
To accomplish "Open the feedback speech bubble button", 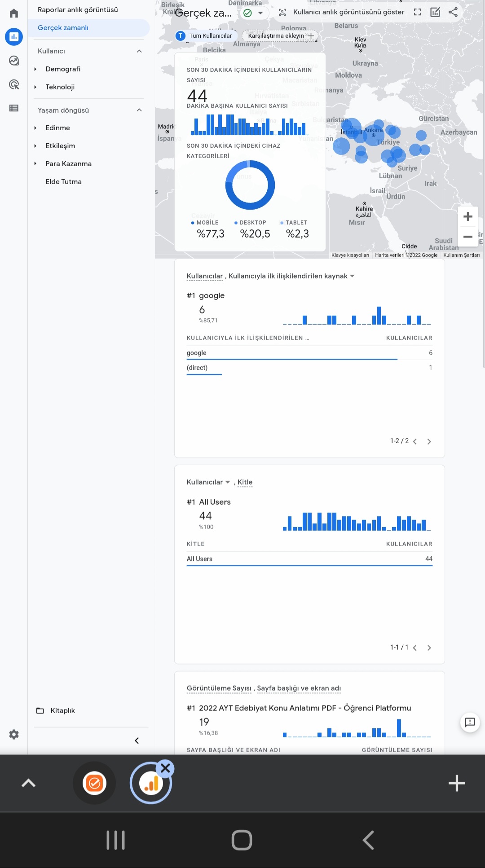I will click(x=470, y=722).
